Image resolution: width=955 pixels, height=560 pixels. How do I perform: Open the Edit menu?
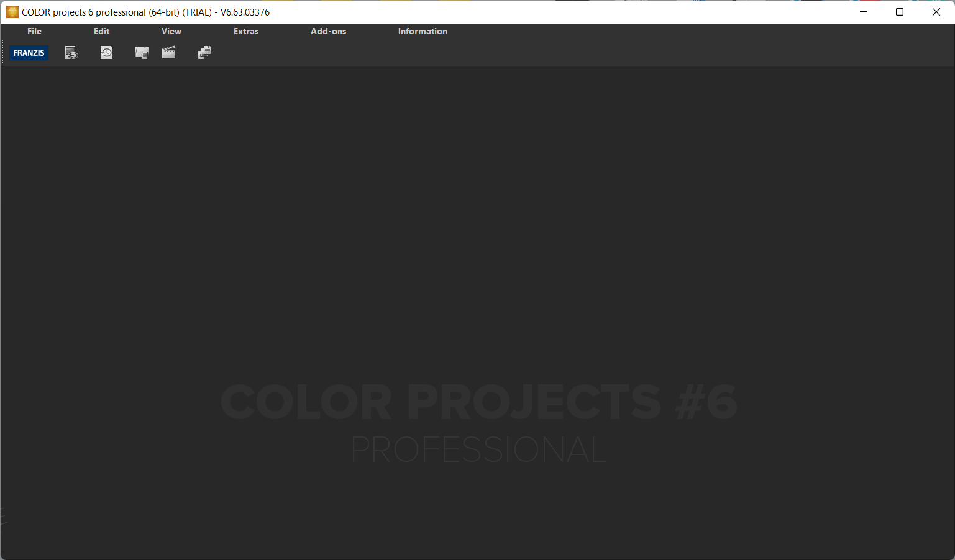102,31
